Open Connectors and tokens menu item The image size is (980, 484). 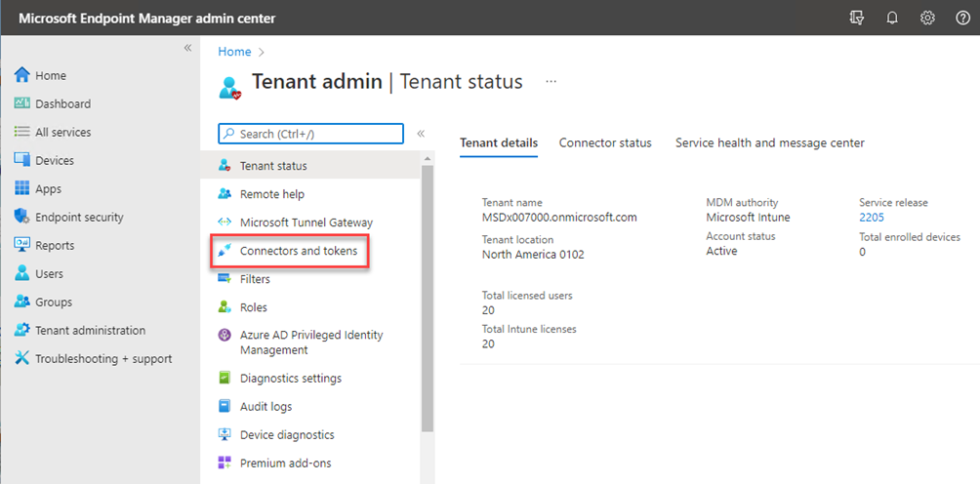pyautogui.click(x=310, y=251)
